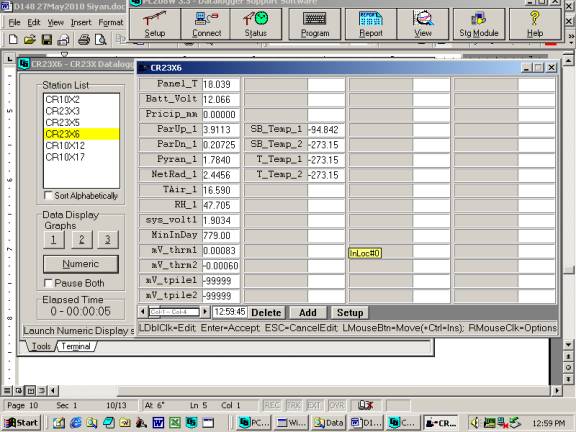Select highlighted CR23X6 station
Screen dimensions: 576x432
81,134
